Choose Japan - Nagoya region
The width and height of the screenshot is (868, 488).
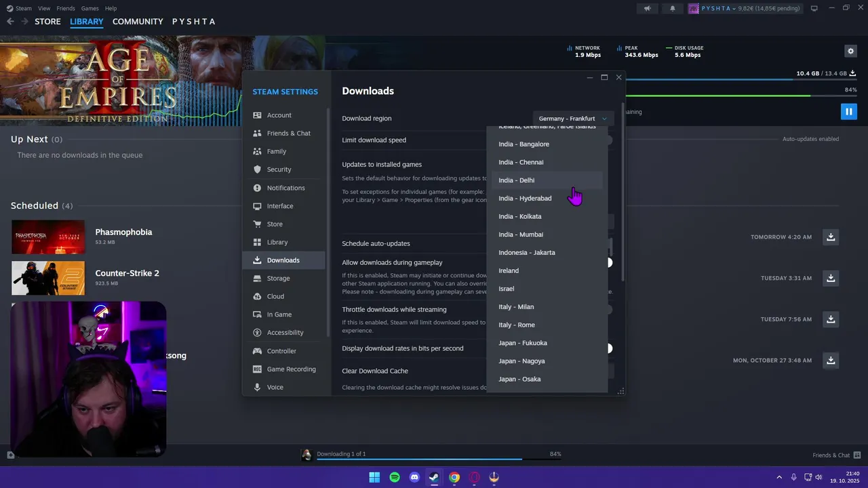tap(547, 361)
